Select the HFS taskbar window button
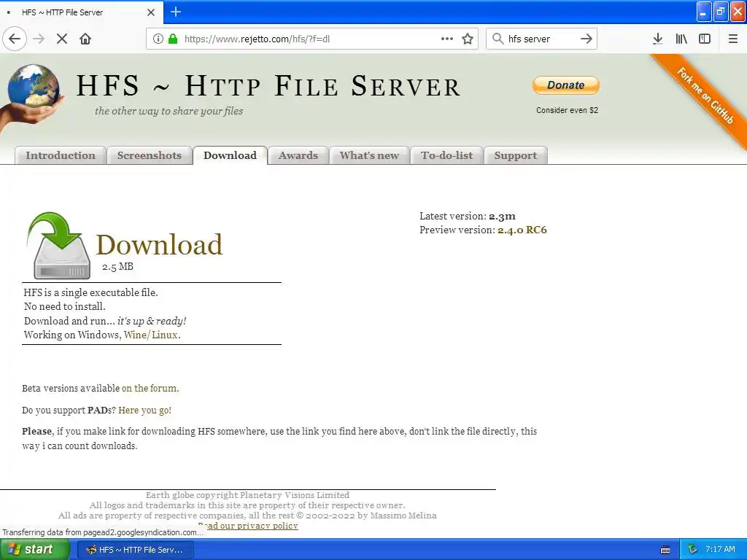Screen dimensions: 747x560 [x=135, y=550]
